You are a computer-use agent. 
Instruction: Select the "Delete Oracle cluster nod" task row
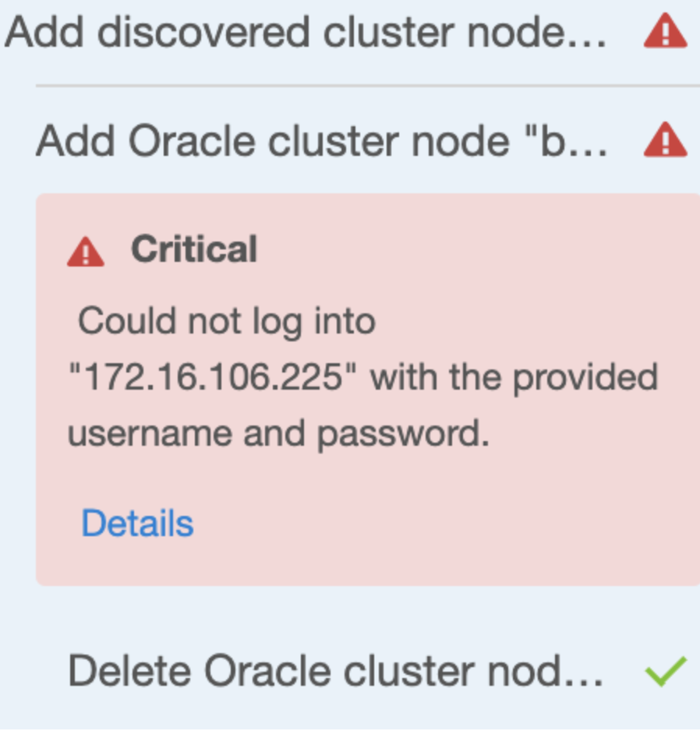coord(335,669)
